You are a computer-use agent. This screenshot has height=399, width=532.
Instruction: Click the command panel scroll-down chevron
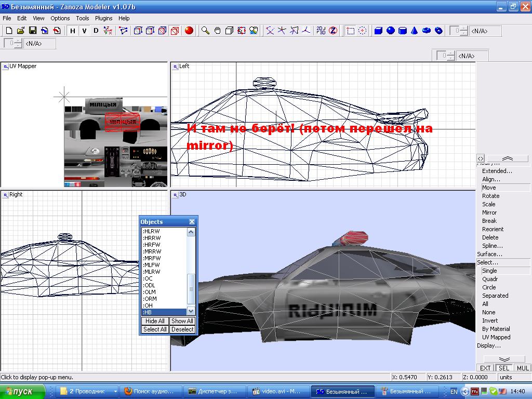[x=504, y=360]
